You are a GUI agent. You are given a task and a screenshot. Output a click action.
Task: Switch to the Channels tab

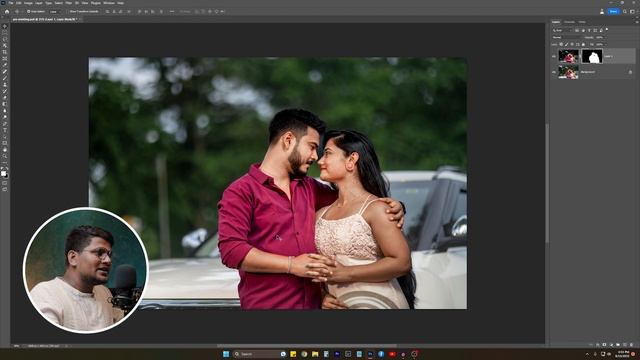[569, 22]
